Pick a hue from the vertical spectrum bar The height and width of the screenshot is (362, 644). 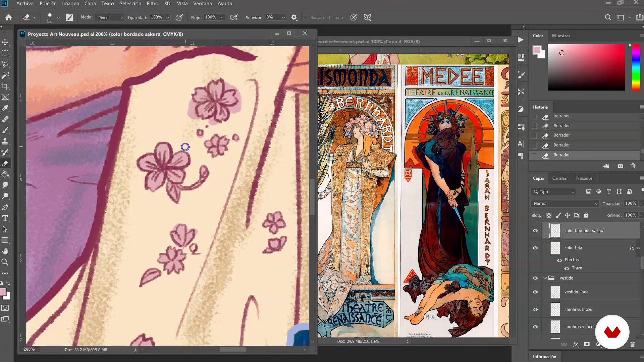point(636,67)
